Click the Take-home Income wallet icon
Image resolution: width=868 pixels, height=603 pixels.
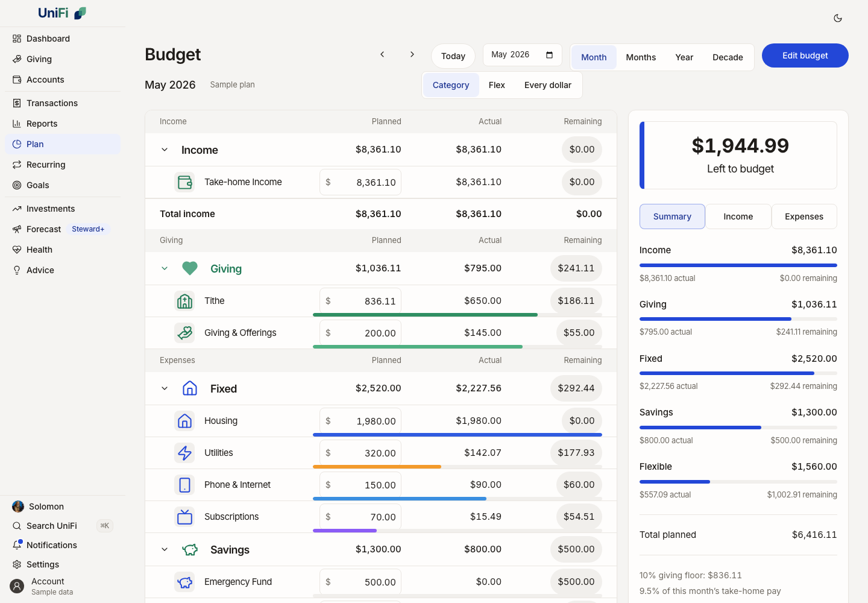click(184, 182)
